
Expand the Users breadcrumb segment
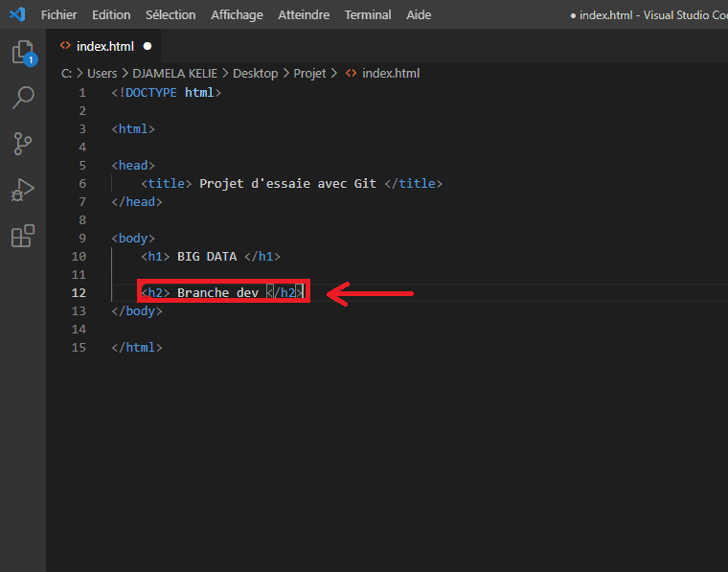point(102,73)
